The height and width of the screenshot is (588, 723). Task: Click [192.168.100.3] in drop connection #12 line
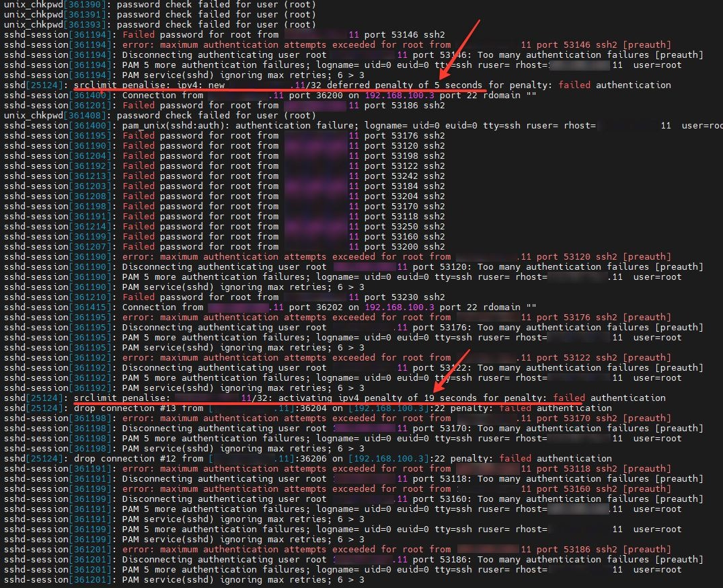tap(389, 459)
